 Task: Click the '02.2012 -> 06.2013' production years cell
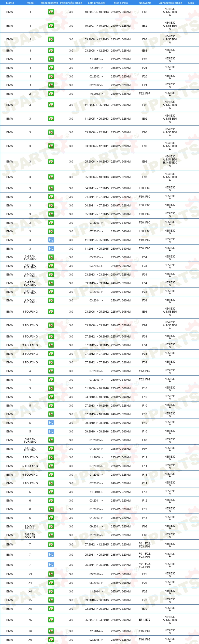[x=97, y=609]
